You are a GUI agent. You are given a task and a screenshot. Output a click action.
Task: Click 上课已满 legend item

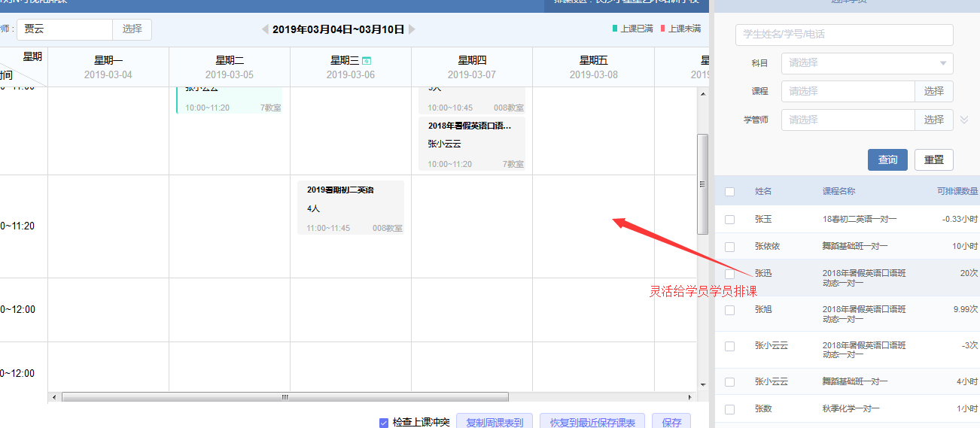click(632, 29)
